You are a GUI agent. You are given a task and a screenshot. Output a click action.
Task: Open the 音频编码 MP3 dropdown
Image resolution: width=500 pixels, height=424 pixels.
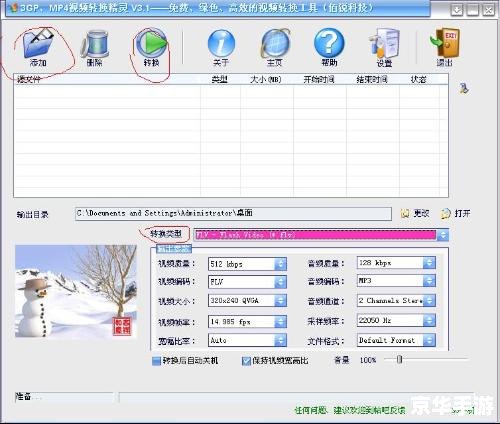click(429, 281)
